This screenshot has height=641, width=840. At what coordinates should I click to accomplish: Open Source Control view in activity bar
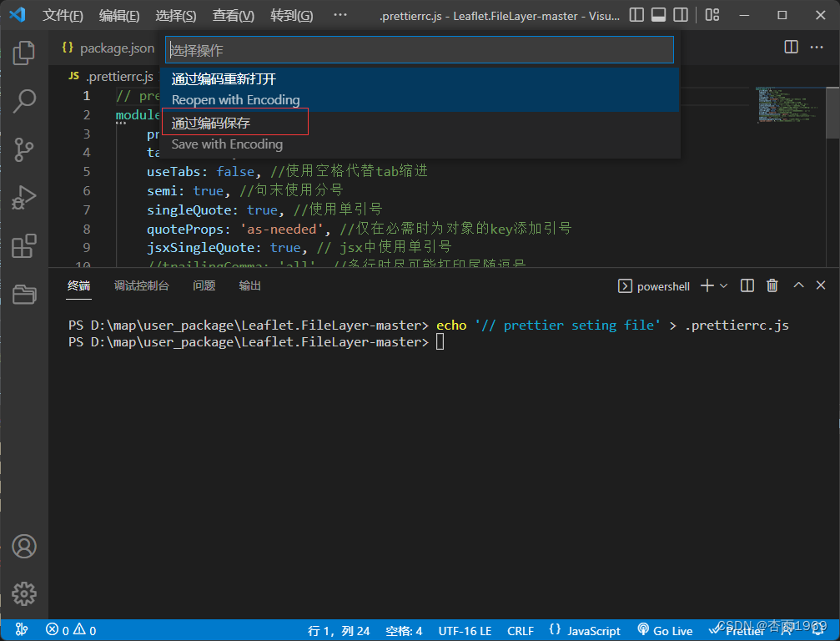pyautogui.click(x=24, y=149)
